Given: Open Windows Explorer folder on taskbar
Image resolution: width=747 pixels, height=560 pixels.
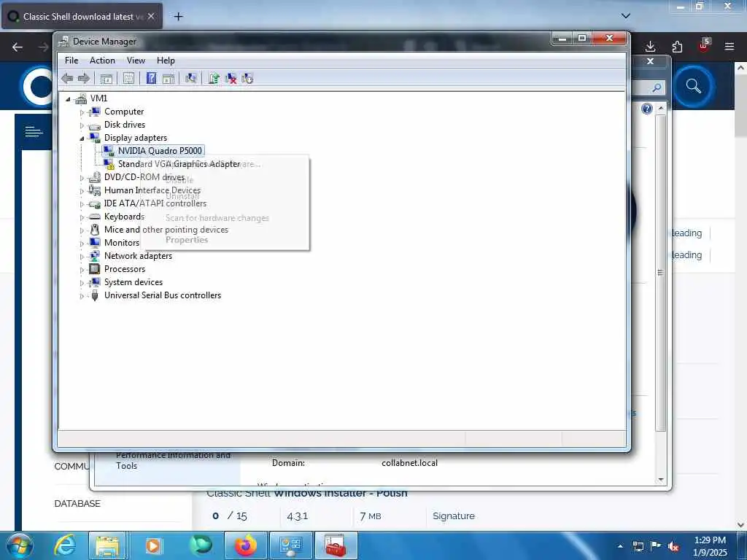Looking at the screenshot, I should pos(107,545).
